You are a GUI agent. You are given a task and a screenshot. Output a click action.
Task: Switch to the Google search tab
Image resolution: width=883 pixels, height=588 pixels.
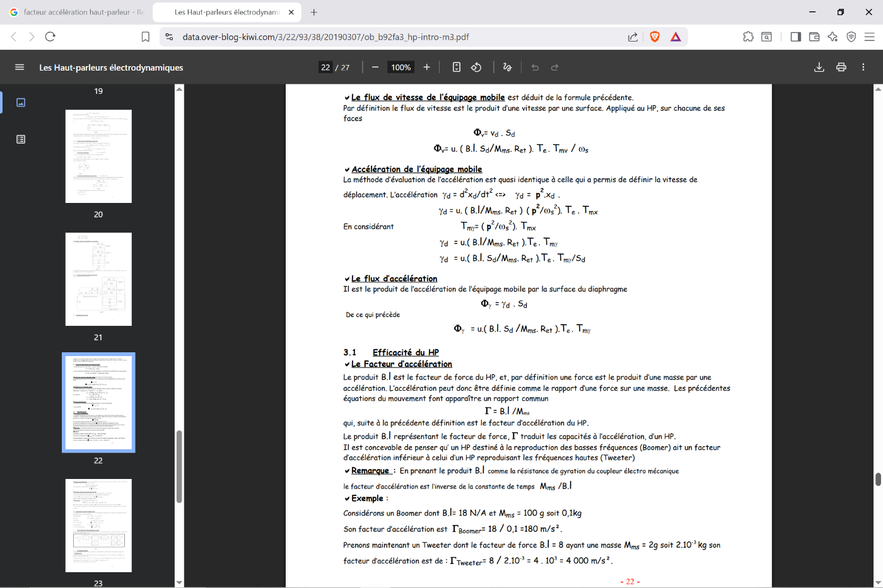point(77,12)
